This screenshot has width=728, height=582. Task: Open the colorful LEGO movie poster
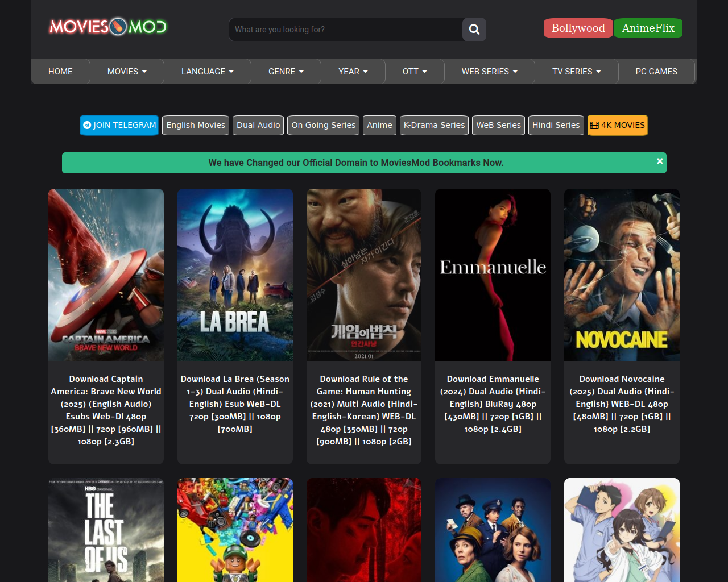pos(235,530)
